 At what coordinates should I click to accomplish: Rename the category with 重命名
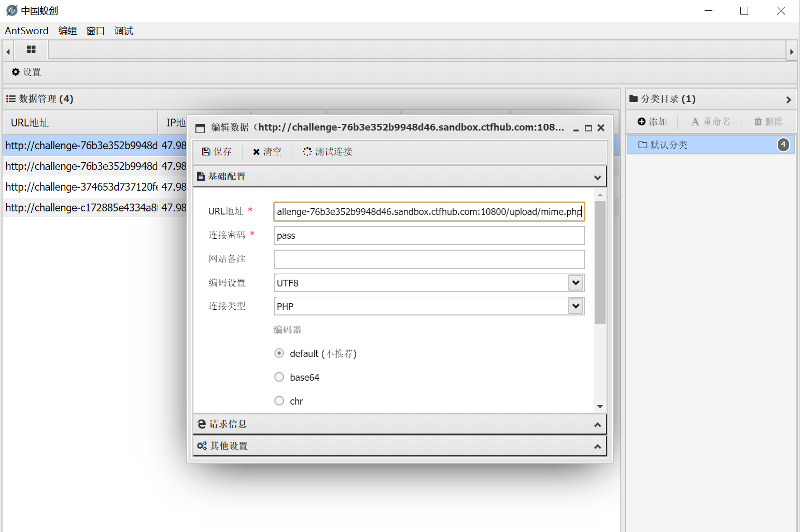click(711, 122)
